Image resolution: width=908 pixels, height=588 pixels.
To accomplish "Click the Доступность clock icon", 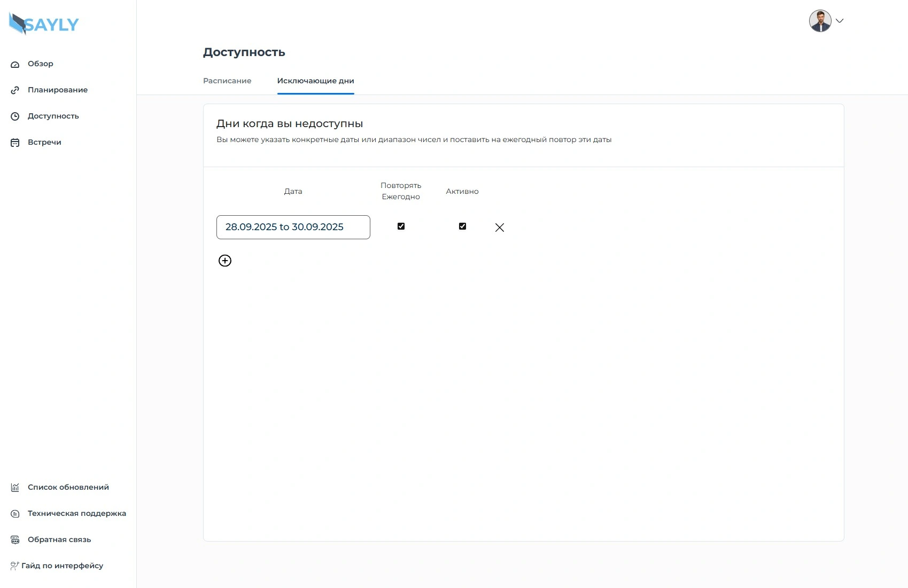I will click(x=15, y=116).
